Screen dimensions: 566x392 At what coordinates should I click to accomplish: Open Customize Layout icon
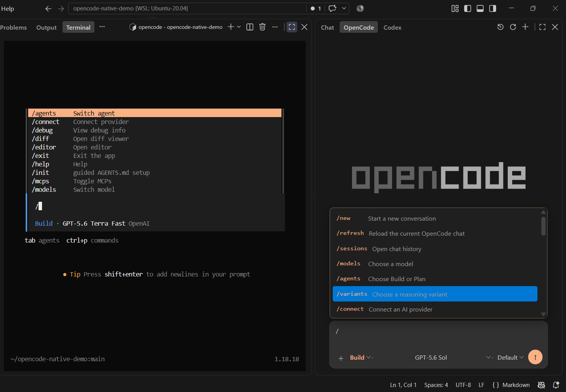click(455, 8)
